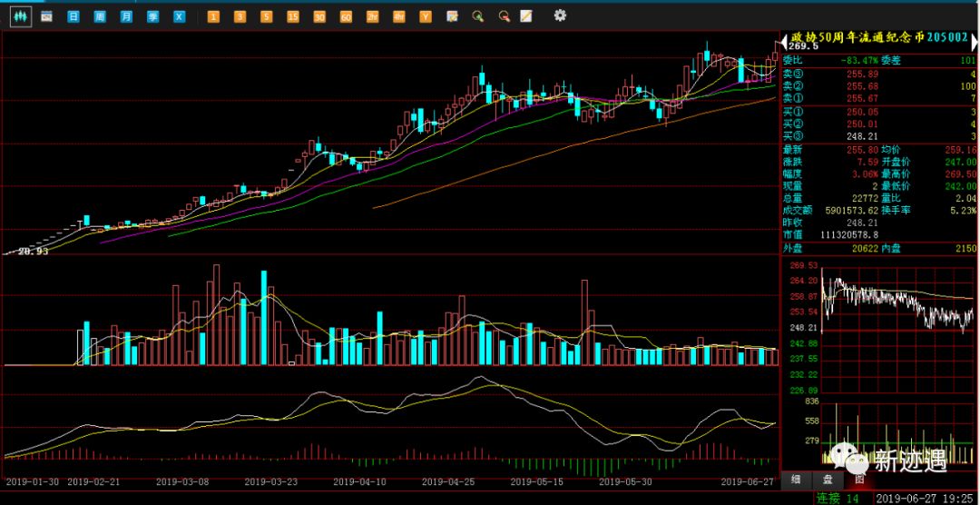Switch to the 盘 tab
The image size is (980, 505).
pos(827,480)
